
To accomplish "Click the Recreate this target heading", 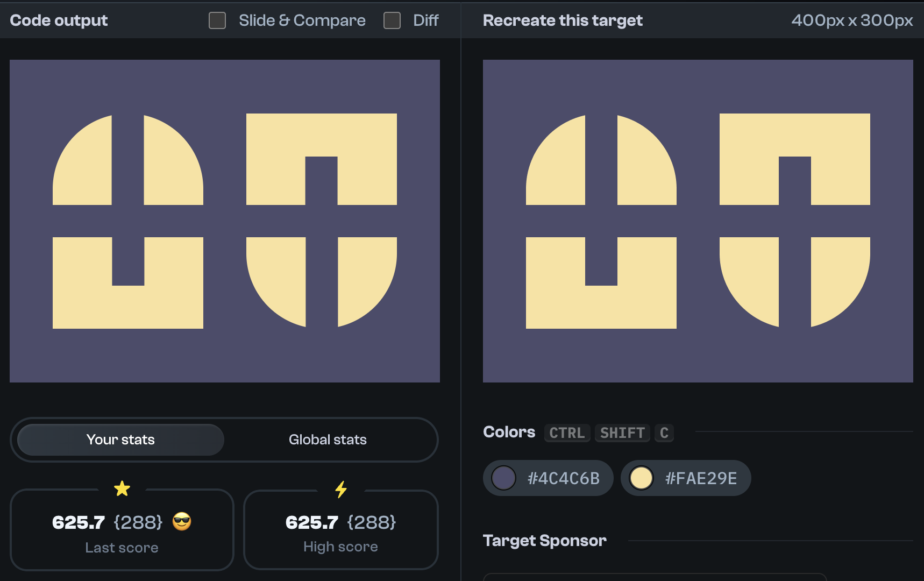I will pyautogui.click(x=563, y=20).
